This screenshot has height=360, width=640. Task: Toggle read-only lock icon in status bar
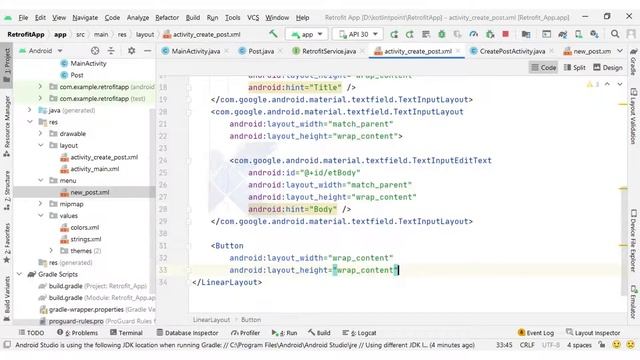click(x=602, y=344)
